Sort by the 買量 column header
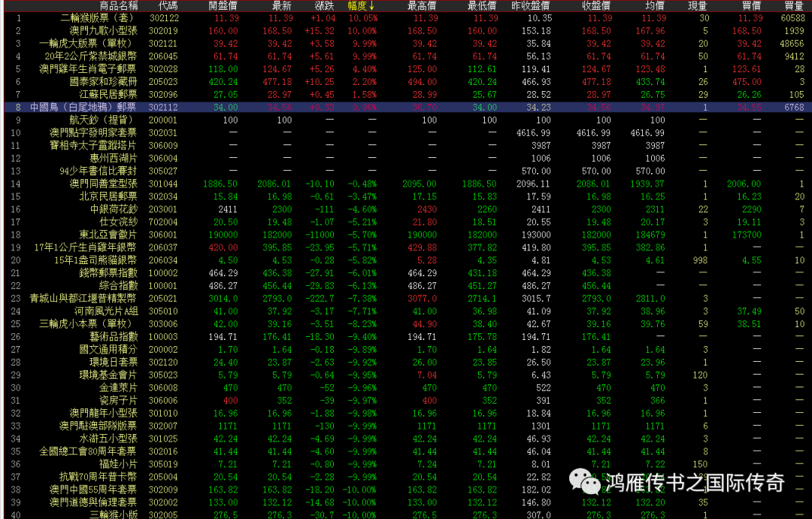The image size is (812, 519). [x=794, y=6]
